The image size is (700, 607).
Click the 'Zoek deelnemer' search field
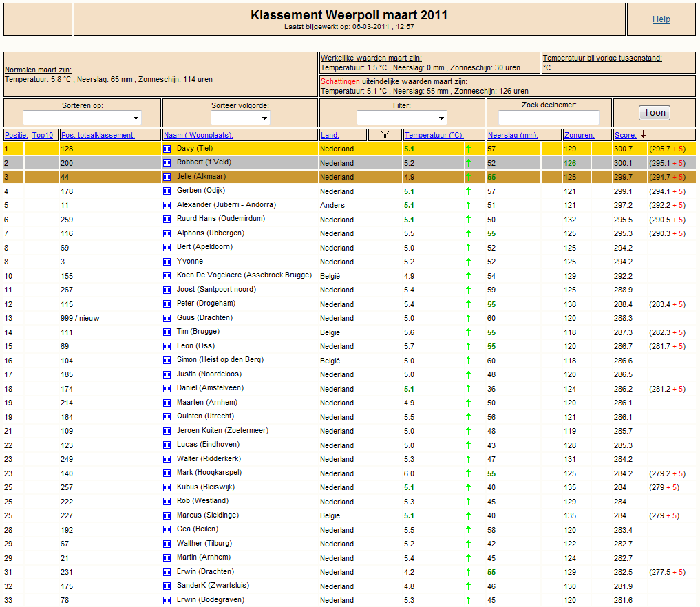tap(549, 118)
